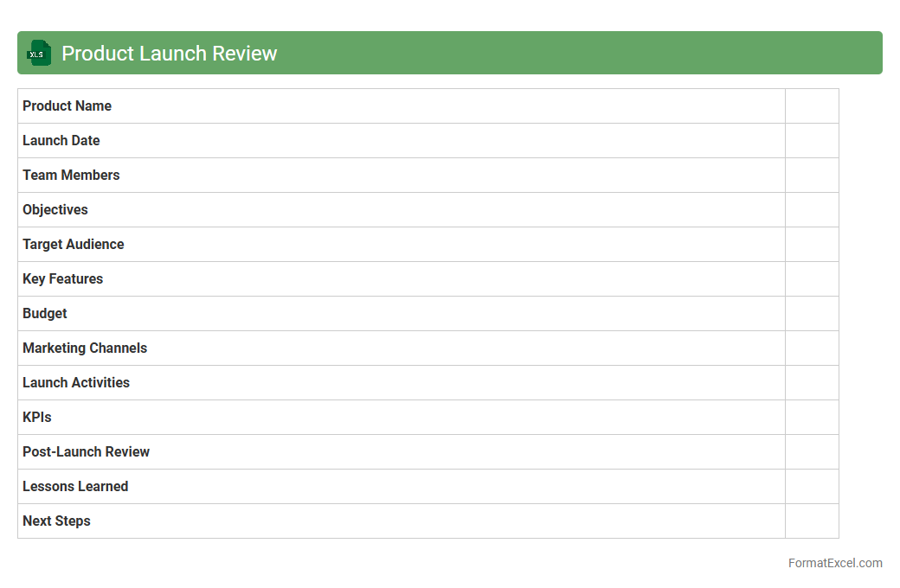900x588 pixels.
Task: Click the Product Launch Review title
Action: pyautogui.click(x=169, y=54)
